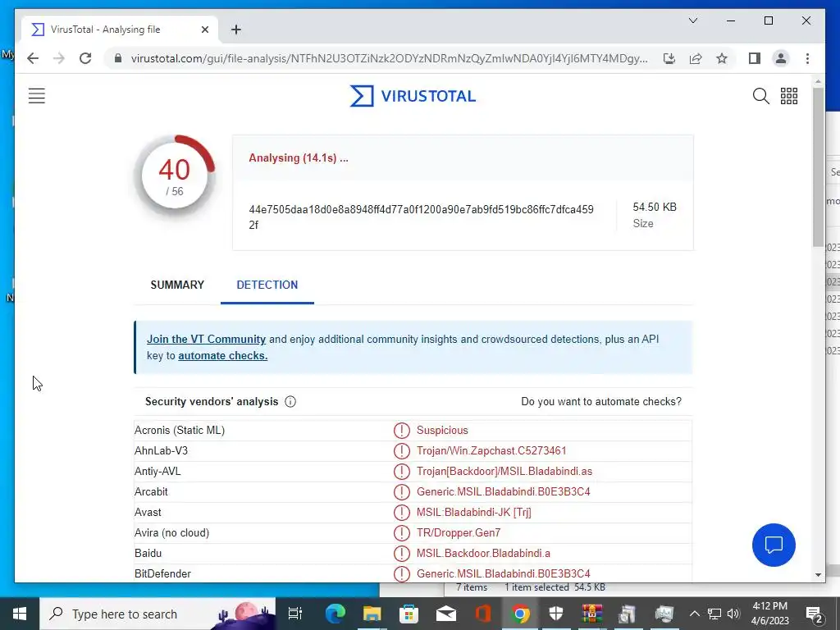Viewport: 840px width, 630px height.
Task: Close the VirusTotal - Analysing file tab
Action: (x=204, y=30)
